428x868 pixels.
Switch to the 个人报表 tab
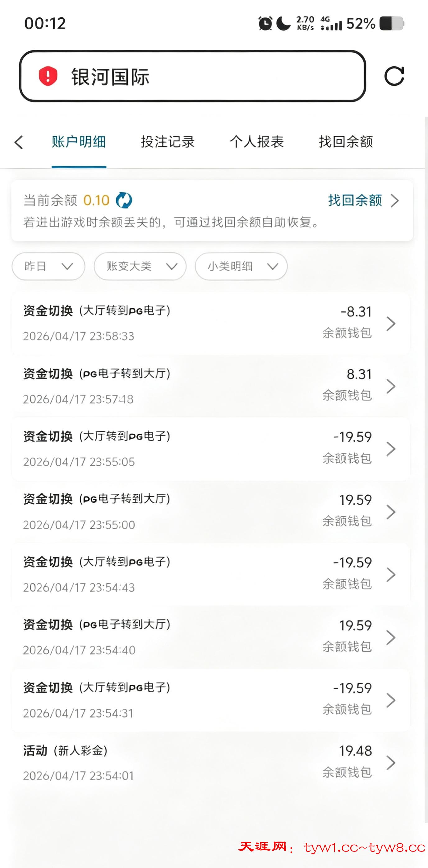click(257, 142)
